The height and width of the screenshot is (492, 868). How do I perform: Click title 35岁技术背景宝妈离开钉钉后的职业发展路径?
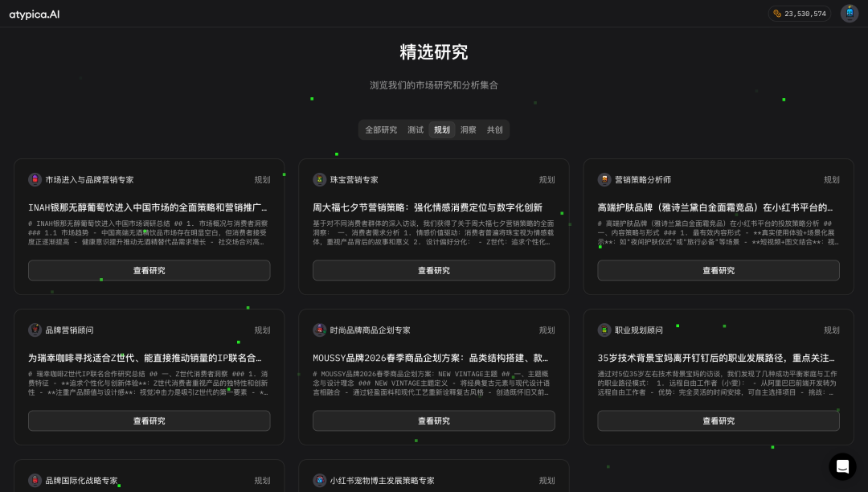[716, 358]
